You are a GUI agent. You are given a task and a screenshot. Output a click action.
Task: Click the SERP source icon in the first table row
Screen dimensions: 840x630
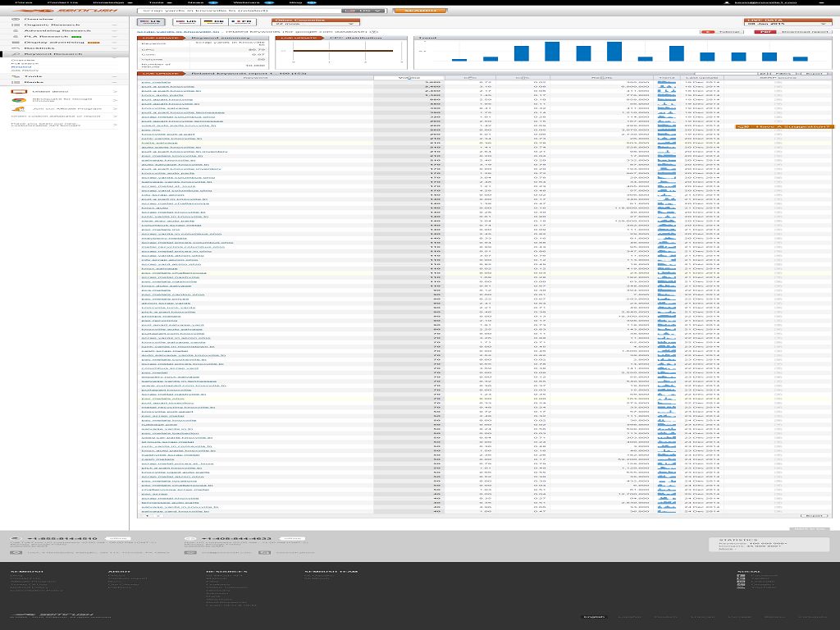(x=778, y=83)
